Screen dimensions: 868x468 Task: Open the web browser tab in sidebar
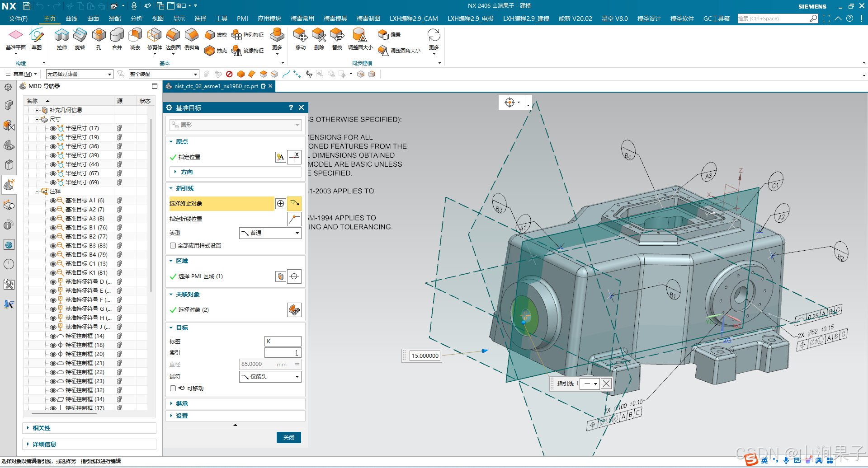coord(9,244)
